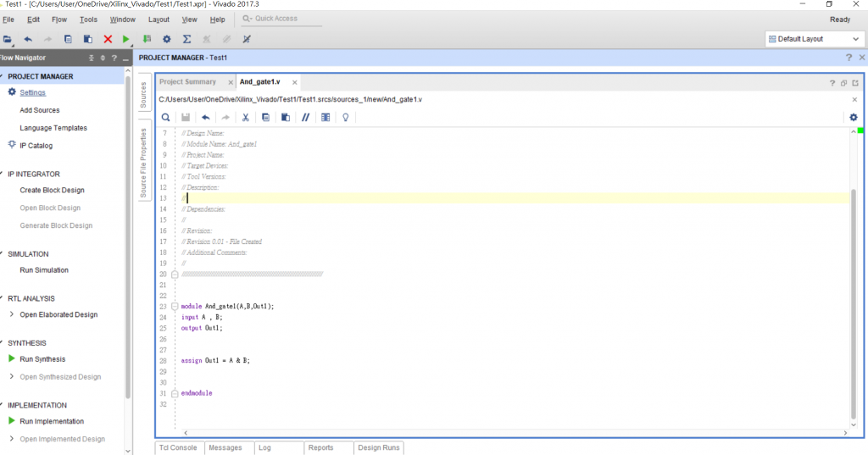Click the green Run arrow in toolbar
Image resolution: width=868 pixels, height=455 pixels.
click(126, 39)
